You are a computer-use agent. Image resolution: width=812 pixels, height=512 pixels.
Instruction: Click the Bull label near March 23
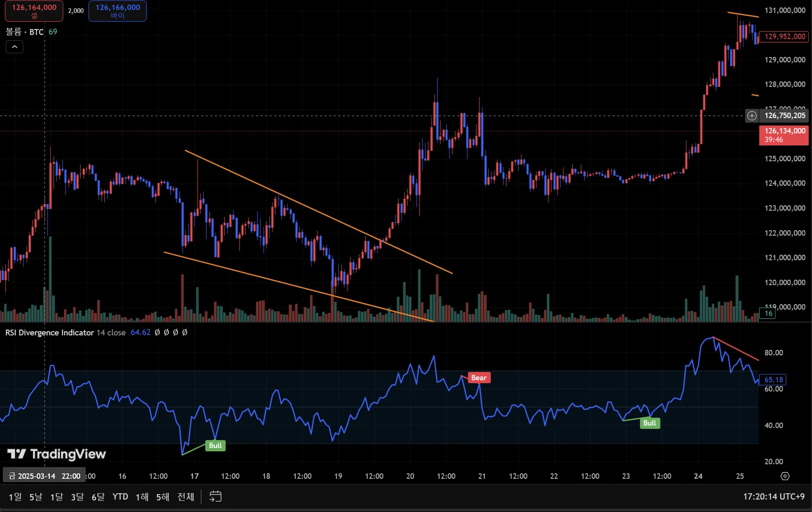649,423
